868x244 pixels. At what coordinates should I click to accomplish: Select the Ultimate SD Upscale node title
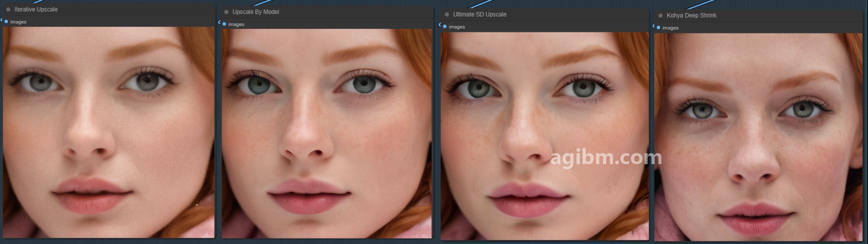point(480,14)
